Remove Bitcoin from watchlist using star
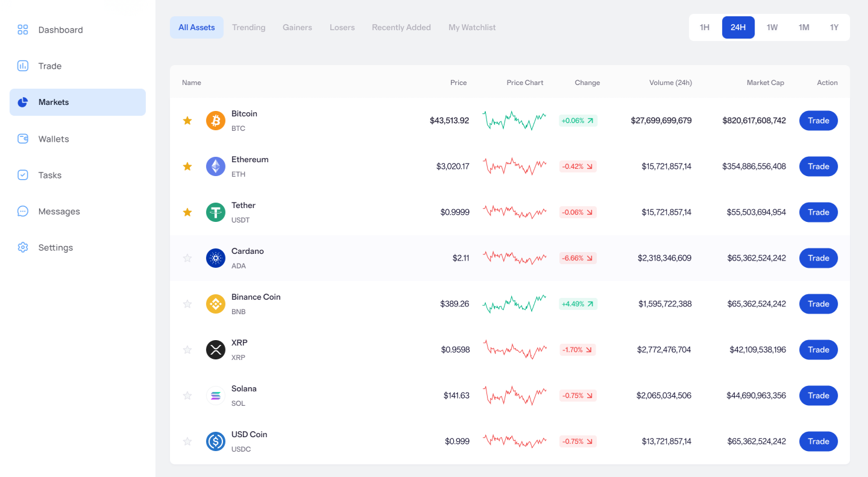The height and width of the screenshot is (477, 868). pyautogui.click(x=187, y=121)
